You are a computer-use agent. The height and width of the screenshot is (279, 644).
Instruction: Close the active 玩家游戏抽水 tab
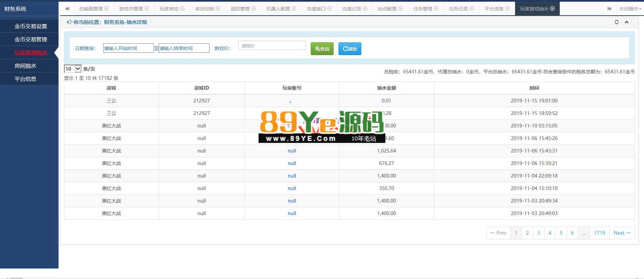(552, 8)
